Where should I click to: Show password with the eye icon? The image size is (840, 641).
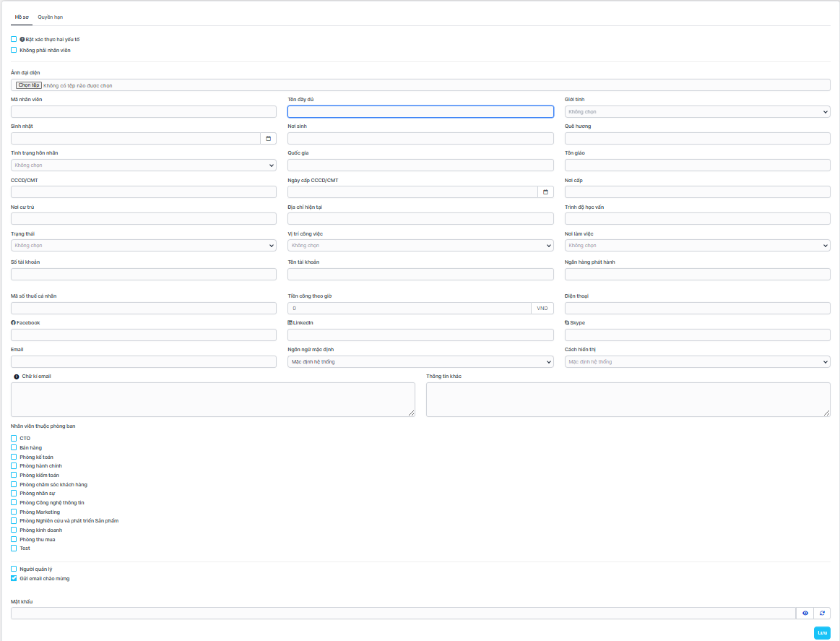coord(805,614)
